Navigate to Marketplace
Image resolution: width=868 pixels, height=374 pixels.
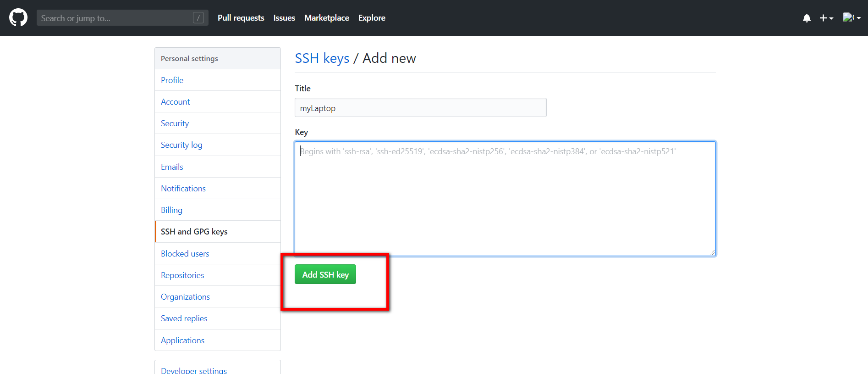click(x=326, y=18)
